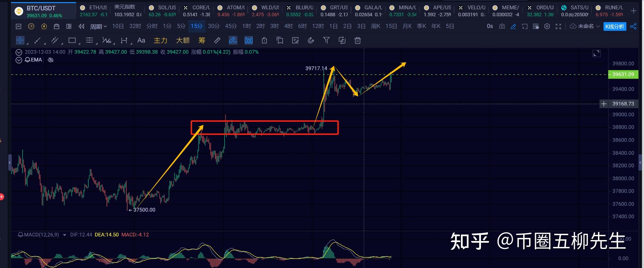Click the gold compass indicator icon
The image size is (644, 268).
(31, 26)
